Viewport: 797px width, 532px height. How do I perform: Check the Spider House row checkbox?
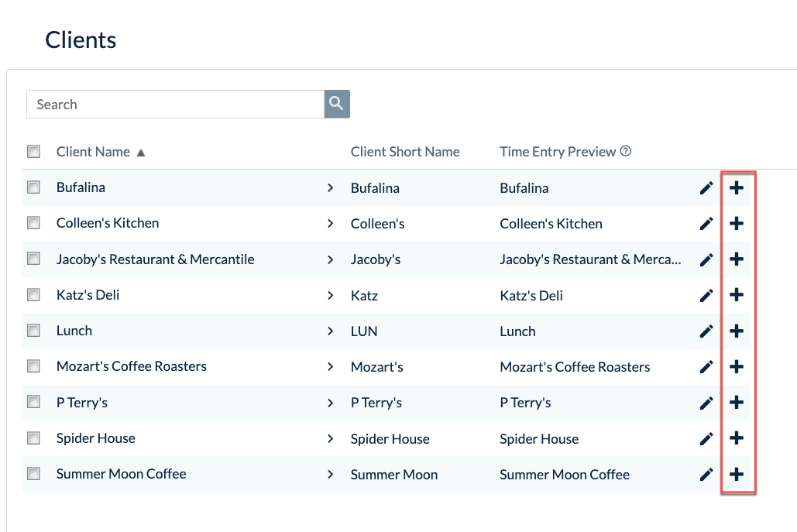33,438
